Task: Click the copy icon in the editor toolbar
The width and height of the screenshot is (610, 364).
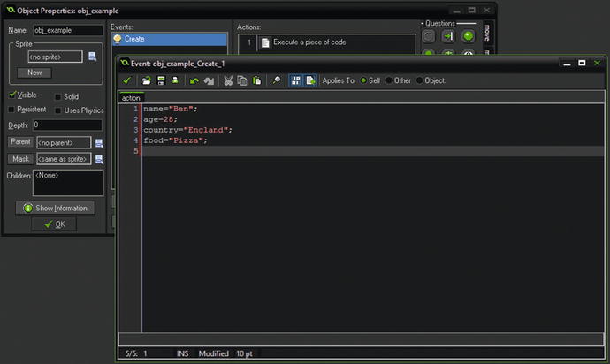Action: coord(241,80)
